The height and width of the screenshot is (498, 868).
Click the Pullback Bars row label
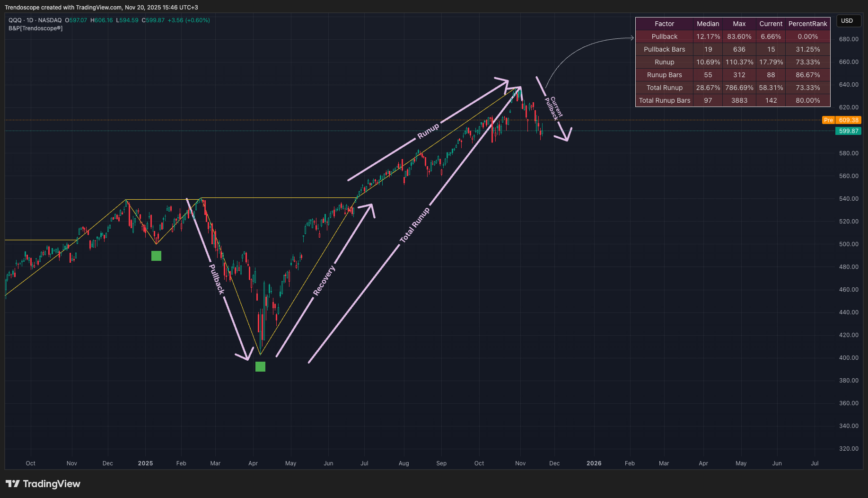(664, 49)
